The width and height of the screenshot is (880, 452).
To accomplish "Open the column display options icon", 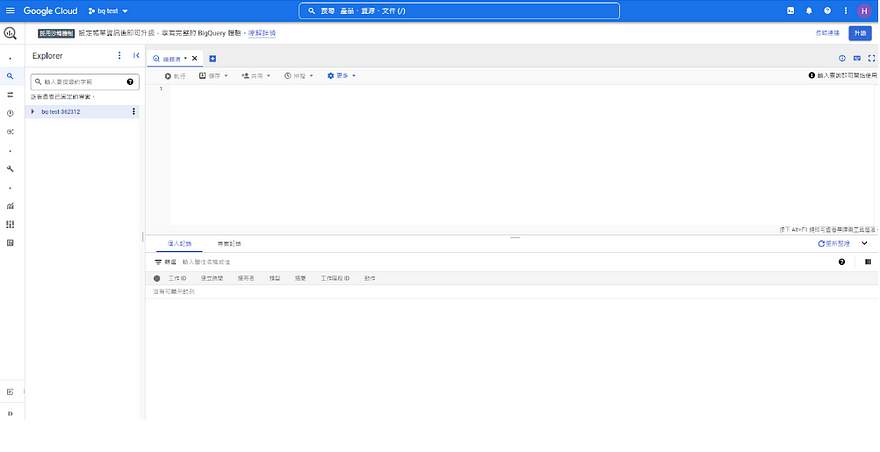I will tap(868, 262).
